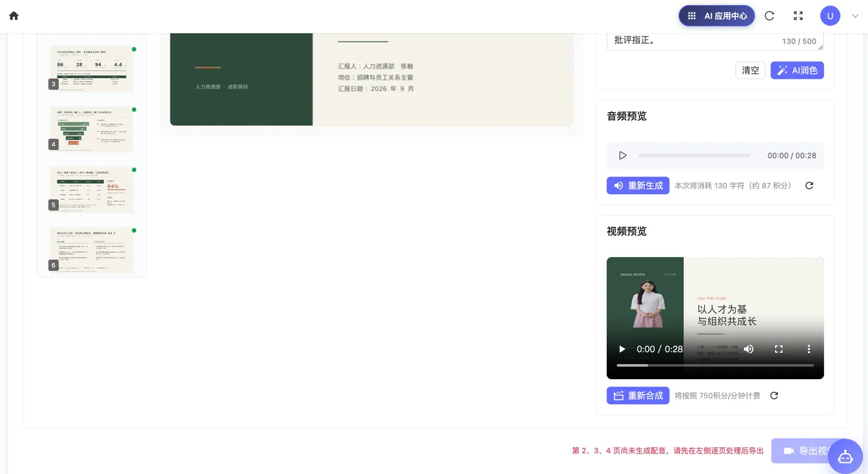Viewport: 868px width, 474px height.
Task: Refresh the video status icon beside 750积分
Action: click(x=774, y=395)
